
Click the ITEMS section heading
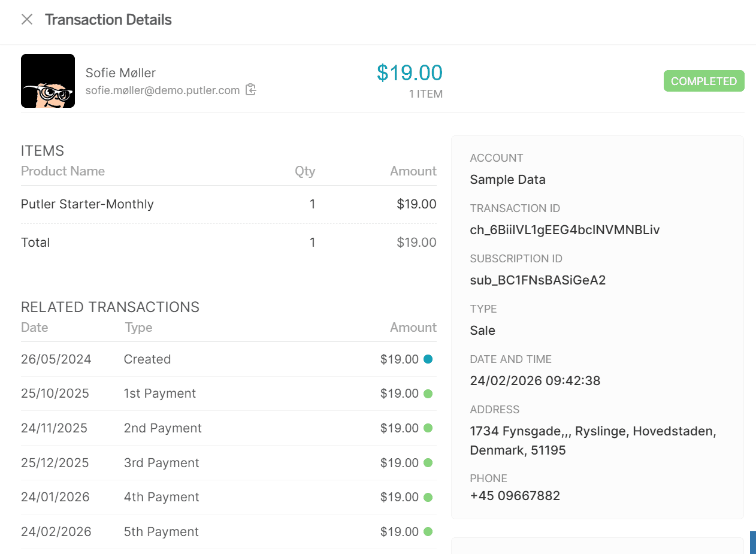43,150
